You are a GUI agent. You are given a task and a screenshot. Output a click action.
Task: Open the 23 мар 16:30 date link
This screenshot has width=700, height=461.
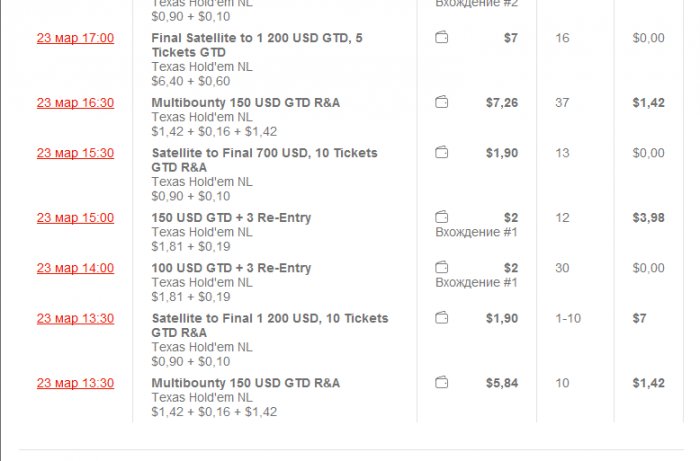[75, 103]
